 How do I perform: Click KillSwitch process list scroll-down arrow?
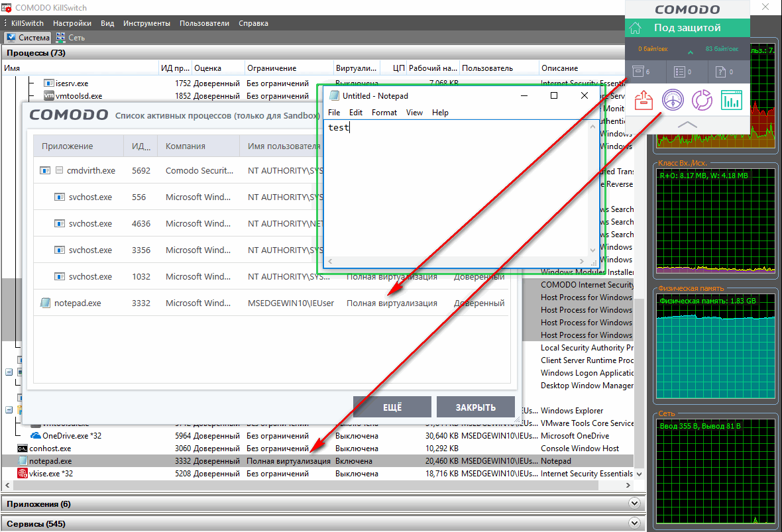tap(640, 474)
